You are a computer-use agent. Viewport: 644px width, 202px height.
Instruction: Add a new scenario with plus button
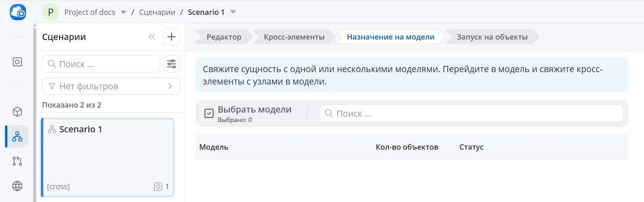tap(172, 37)
